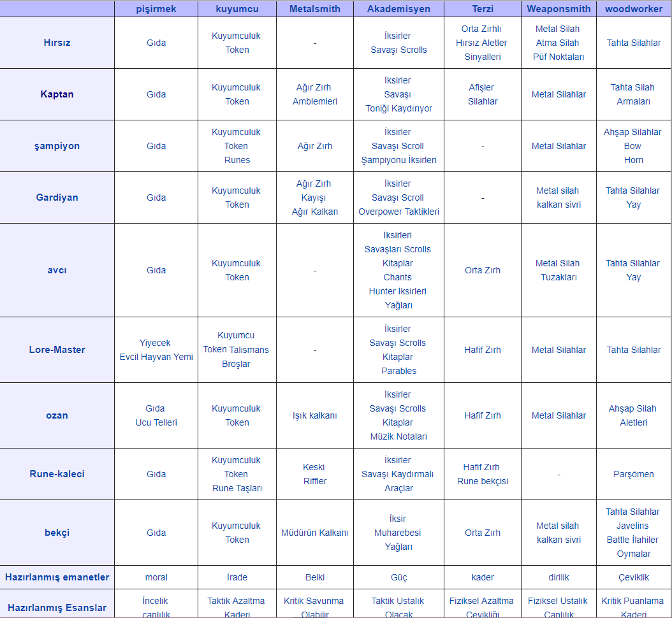Screen dimensions: 672x618
Task: Select Püf Noktaları in Hırsız row
Action: click(559, 57)
